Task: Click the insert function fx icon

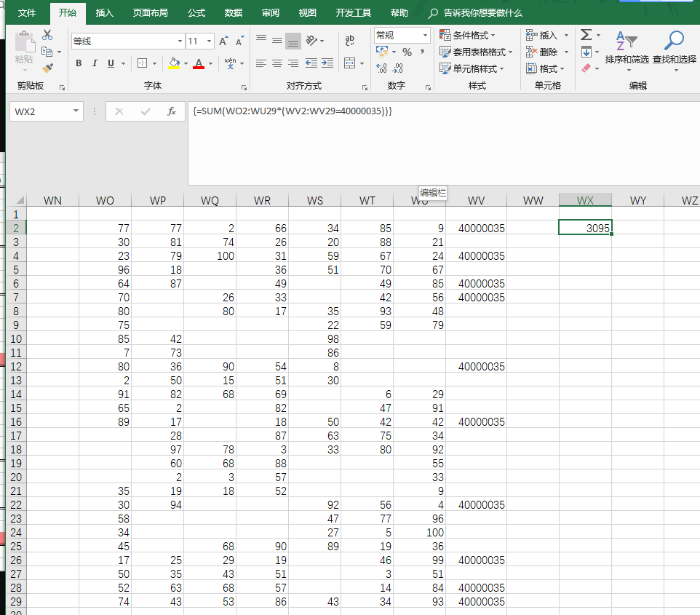Action: coord(172,111)
